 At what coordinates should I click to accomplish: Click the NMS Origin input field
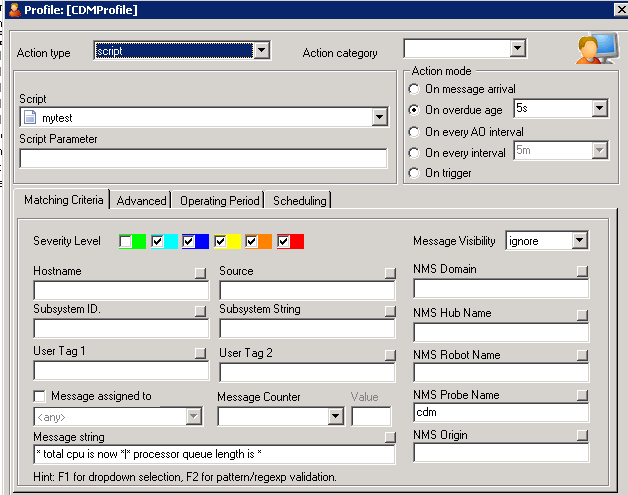(501, 453)
